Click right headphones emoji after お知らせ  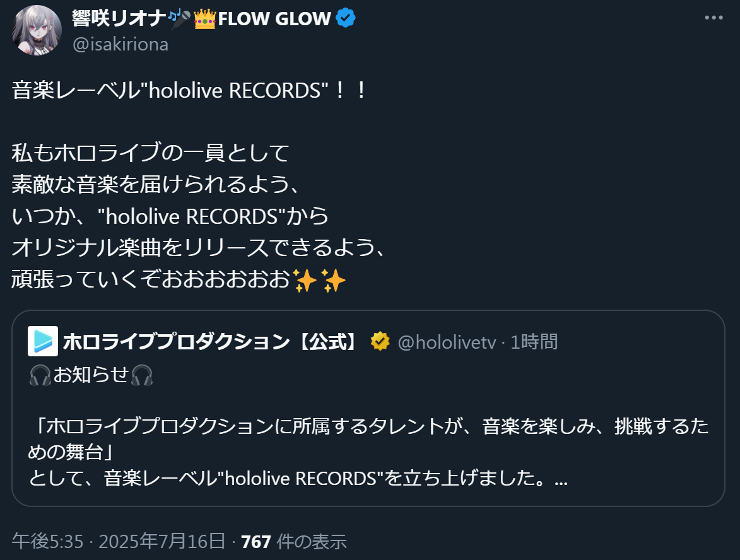tap(141, 375)
